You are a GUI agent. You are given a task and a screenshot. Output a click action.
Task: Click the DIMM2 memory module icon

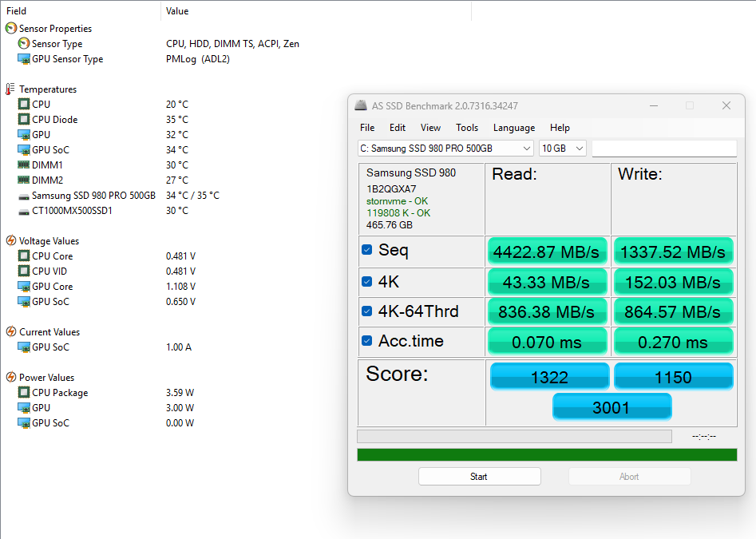pyautogui.click(x=24, y=180)
